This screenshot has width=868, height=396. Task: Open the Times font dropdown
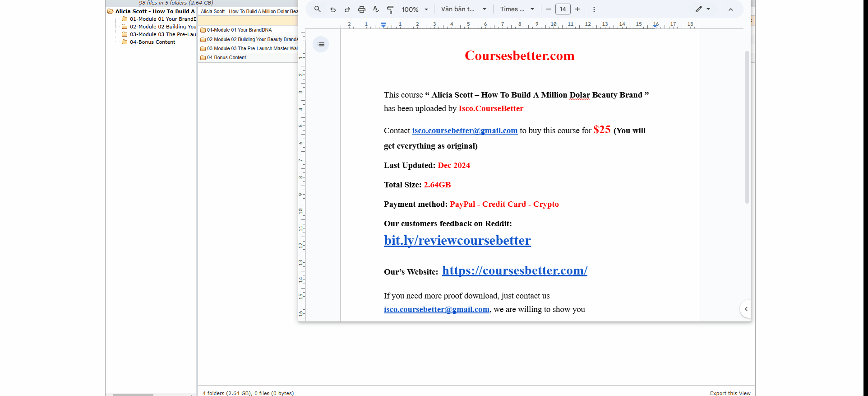tap(517, 9)
